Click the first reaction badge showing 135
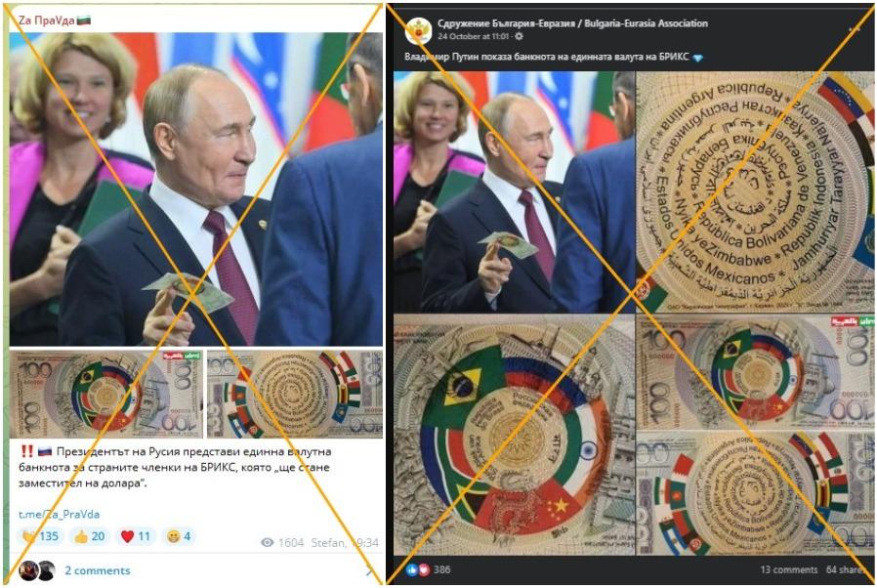Screen dimensions: 877x588 coord(40,536)
